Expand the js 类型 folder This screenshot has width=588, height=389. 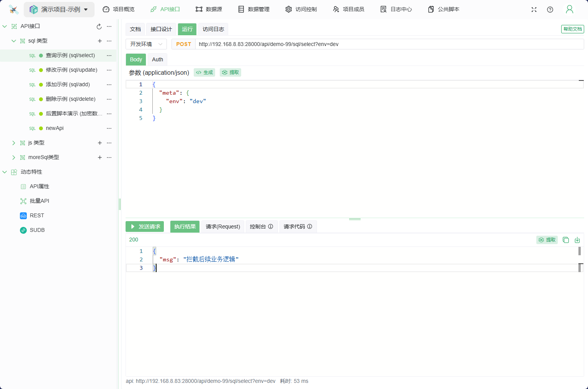tap(14, 143)
